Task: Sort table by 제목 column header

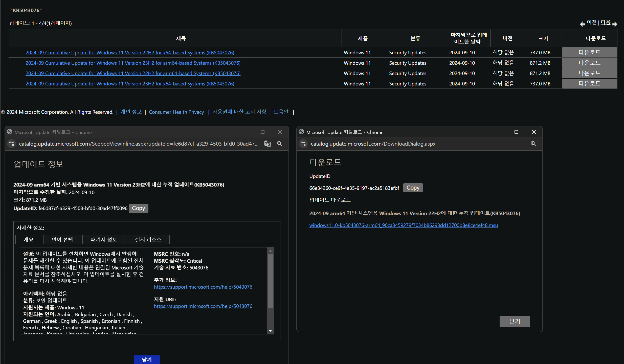Action: click(181, 38)
